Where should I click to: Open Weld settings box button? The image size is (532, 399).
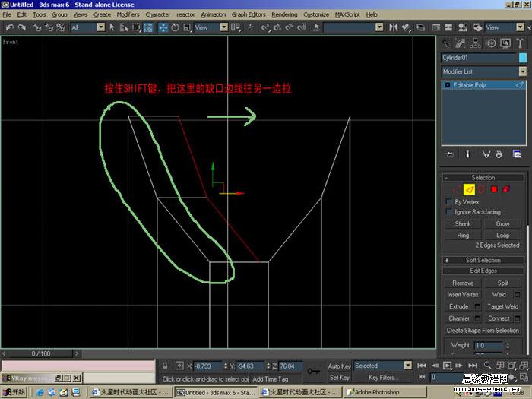pyautogui.click(x=518, y=295)
